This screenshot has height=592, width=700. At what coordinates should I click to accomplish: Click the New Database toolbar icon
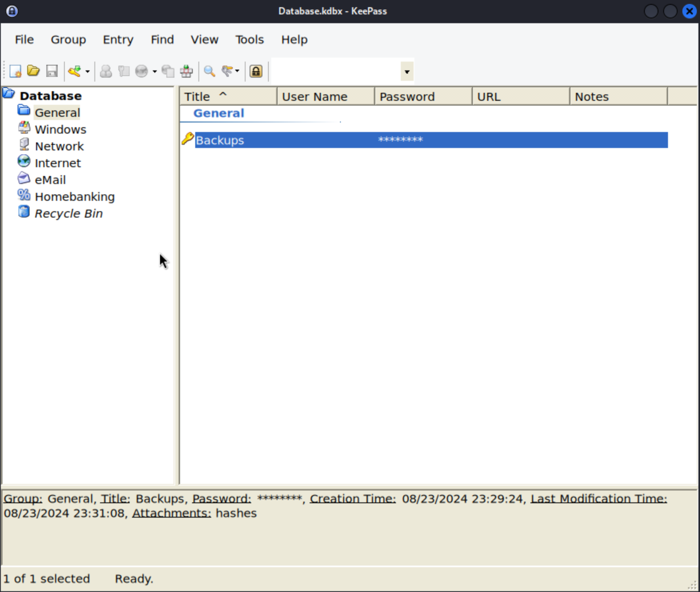coord(15,71)
